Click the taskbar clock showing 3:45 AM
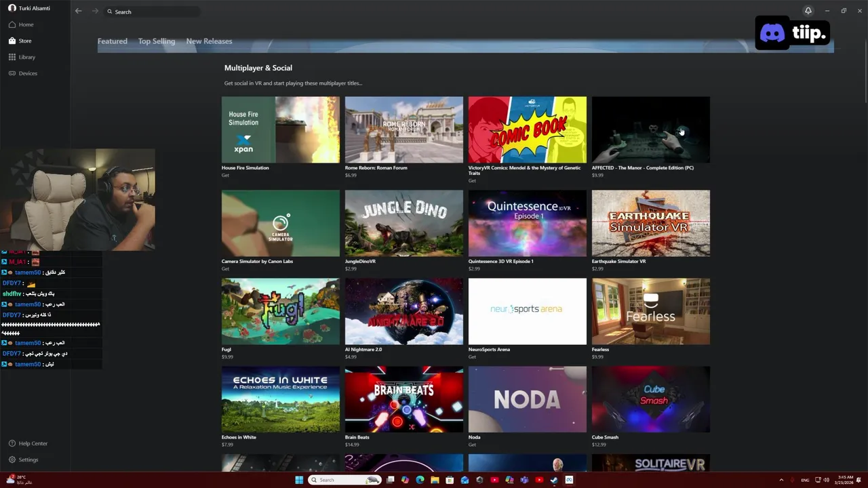Image resolution: width=868 pixels, height=488 pixels. pos(845,480)
